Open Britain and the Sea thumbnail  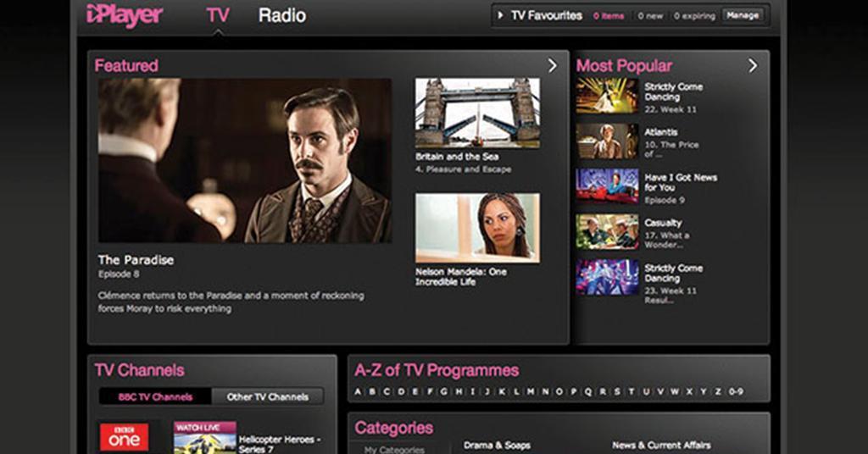pos(477,113)
